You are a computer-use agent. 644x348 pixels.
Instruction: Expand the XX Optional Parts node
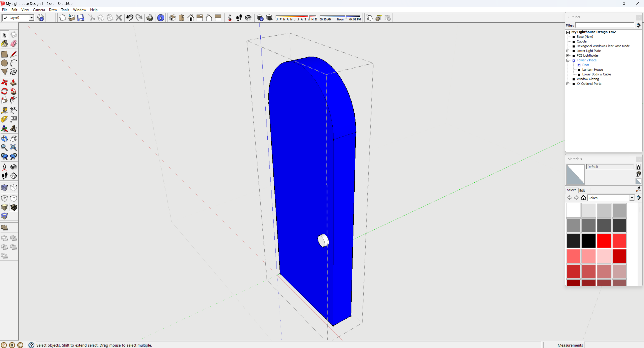(568, 84)
